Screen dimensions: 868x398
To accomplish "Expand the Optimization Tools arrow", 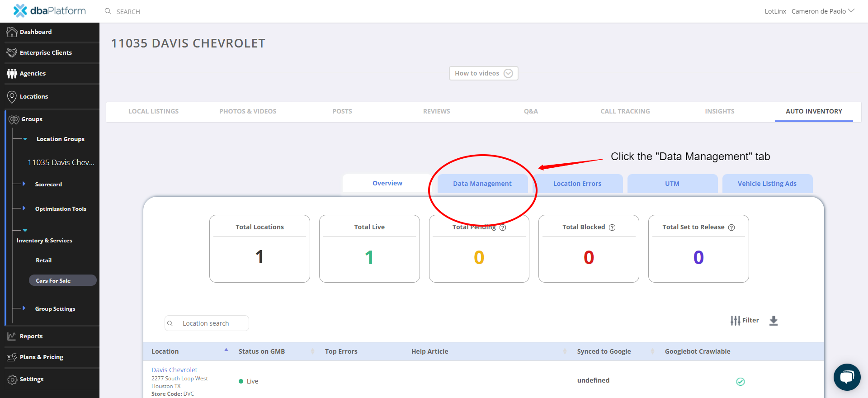I will [x=24, y=208].
